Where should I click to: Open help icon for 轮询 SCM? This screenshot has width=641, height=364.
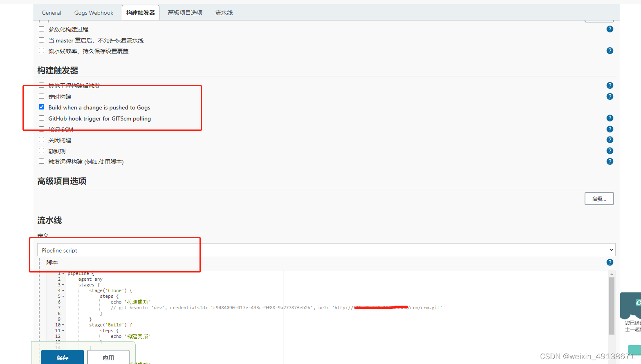(x=610, y=129)
